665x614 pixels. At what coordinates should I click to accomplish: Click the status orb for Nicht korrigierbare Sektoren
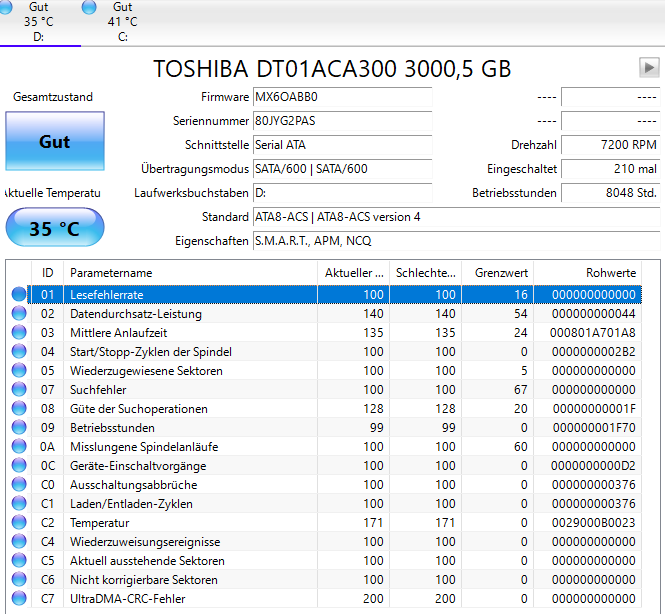click(x=19, y=579)
